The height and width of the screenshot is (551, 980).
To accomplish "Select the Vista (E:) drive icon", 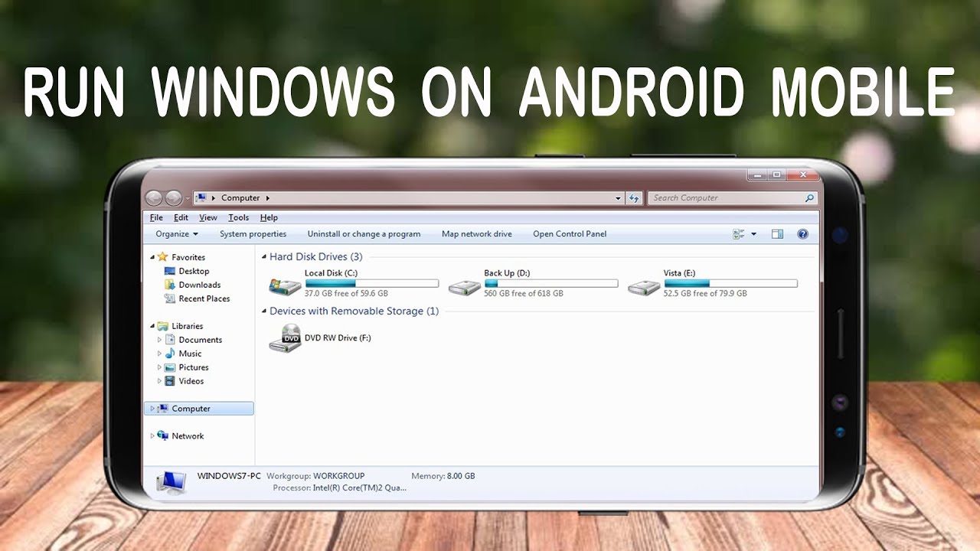I will click(644, 287).
